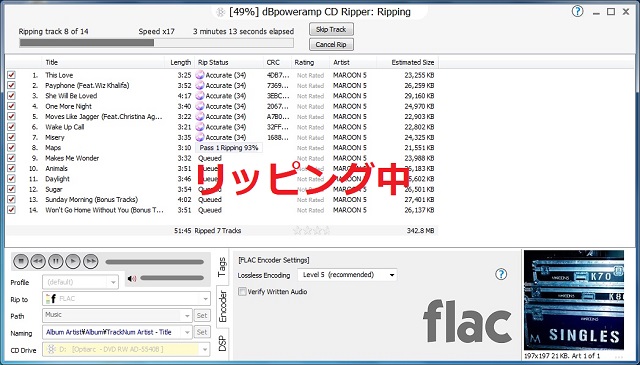This screenshot has width=640, height=365.
Task: Uncheck track 1 This Love
Action: click(11, 75)
